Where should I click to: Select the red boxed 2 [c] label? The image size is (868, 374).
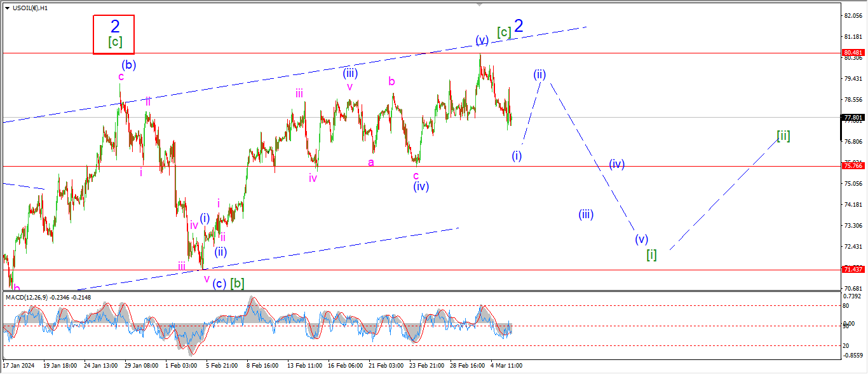click(x=114, y=34)
